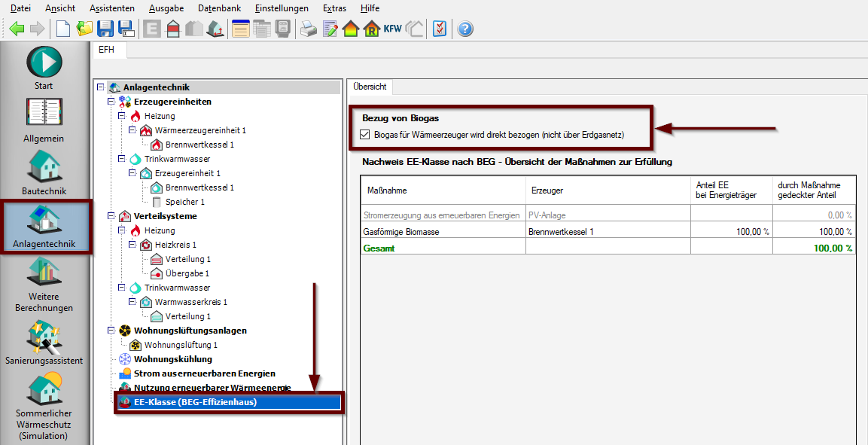Click the KFW toolbar icon
The width and height of the screenshot is (868, 445).
coord(392,29)
